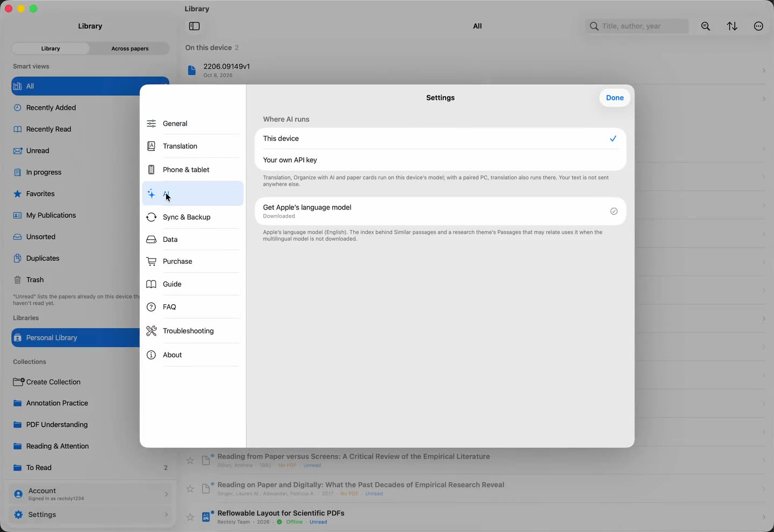
Task: Open the zoom search magnifier icon
Action: point(706,26)
